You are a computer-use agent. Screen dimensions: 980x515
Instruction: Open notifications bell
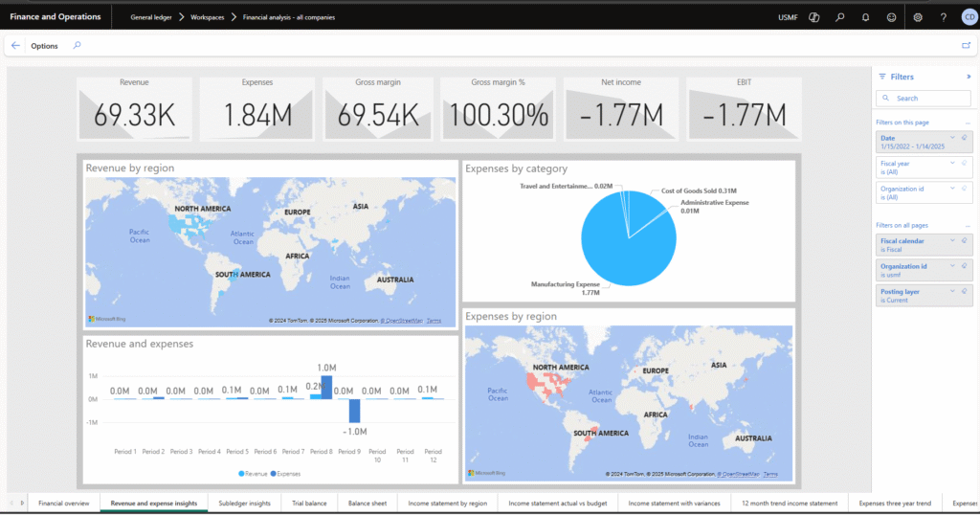click(x=865, y=17)
